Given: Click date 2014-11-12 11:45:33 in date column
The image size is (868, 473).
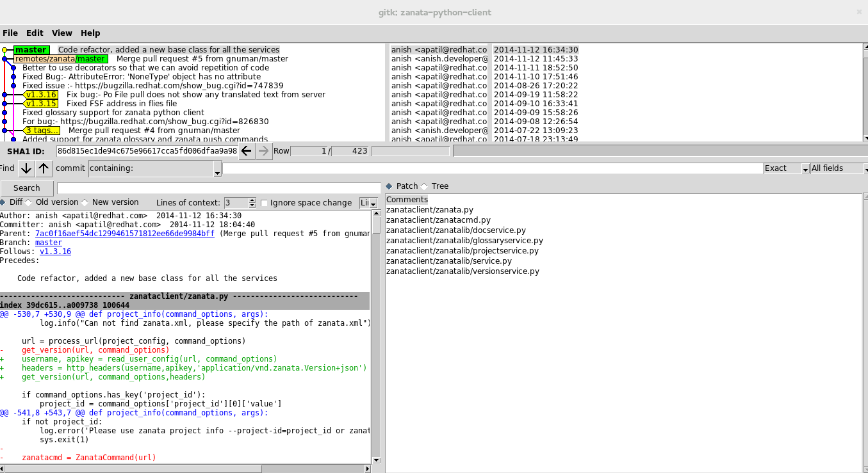Looking at the screenshot, I should [x=536, y=59].
